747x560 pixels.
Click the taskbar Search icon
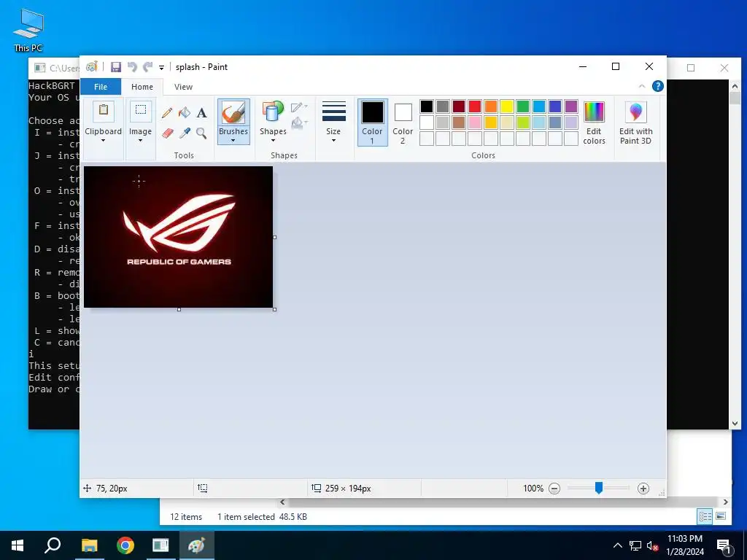[x=53, y=545]
